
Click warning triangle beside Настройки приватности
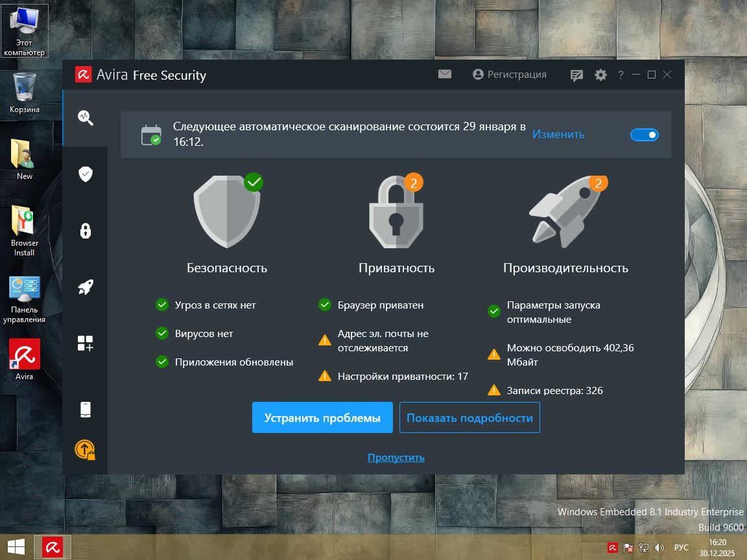[x=325, y=376]
